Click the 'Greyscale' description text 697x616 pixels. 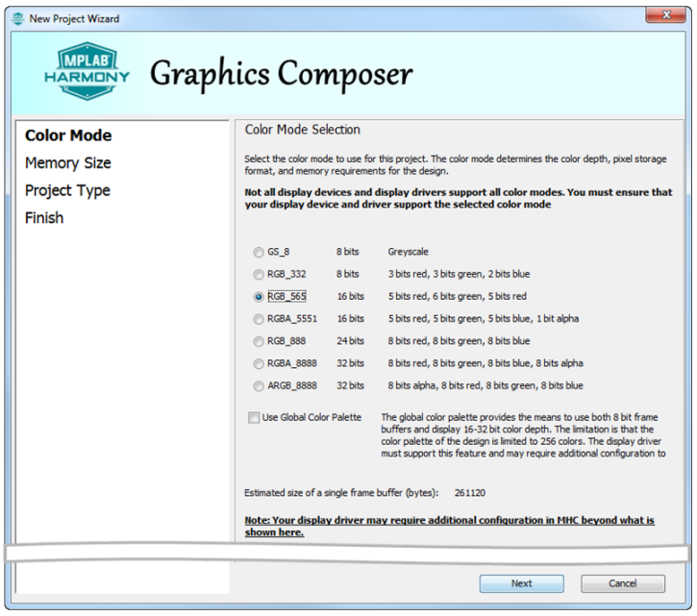[408, 252]
